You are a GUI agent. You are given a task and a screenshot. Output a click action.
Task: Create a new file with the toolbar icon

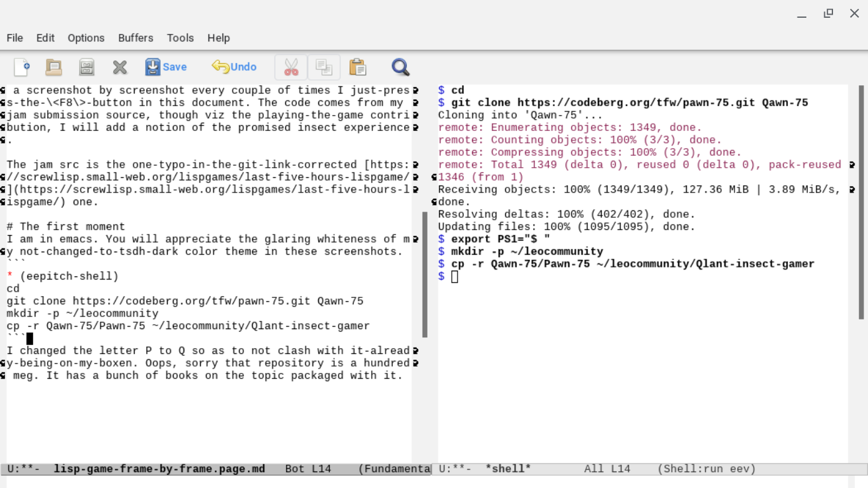22,67
